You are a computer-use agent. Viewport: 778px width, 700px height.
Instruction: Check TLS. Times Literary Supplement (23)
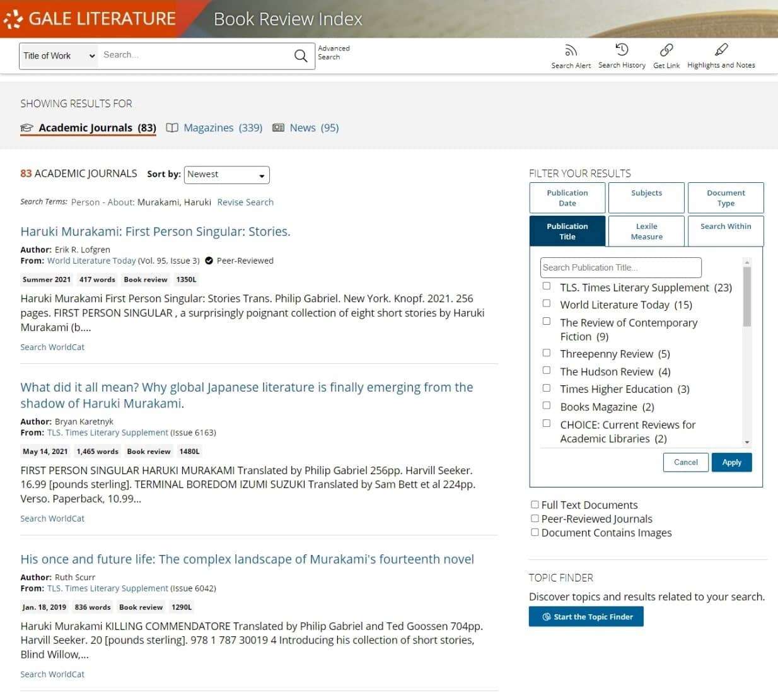(547, 286)
